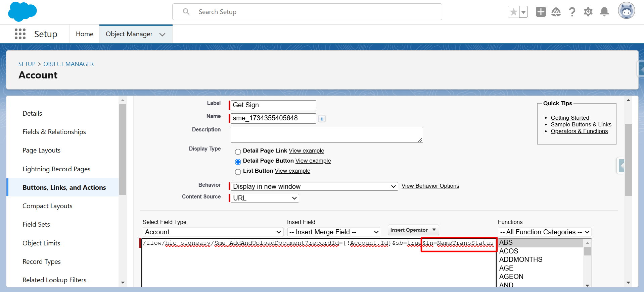Switch to the Home tab
The image size is (644, 292).
(85, 34)
